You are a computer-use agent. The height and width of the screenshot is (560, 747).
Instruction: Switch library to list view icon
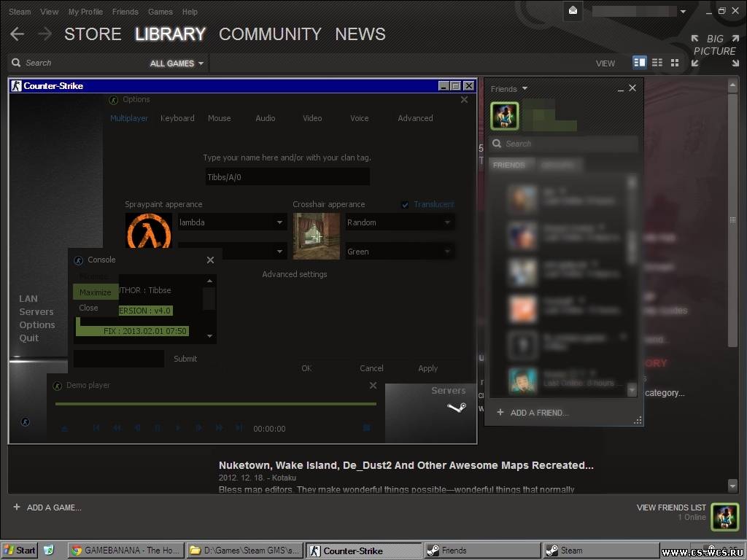point(657,63)
